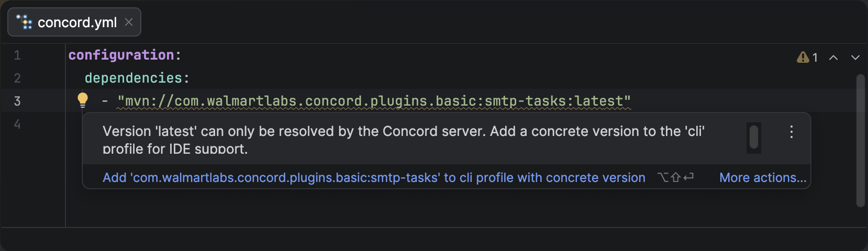Select the concord.yml editor tab
868x251 pixels.
tap(77, 22)
